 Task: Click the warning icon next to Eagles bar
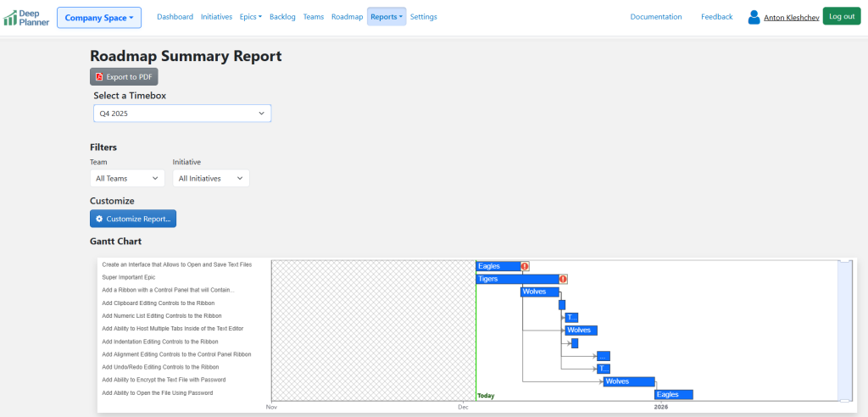pyautogui.click(x=525, y=266)
